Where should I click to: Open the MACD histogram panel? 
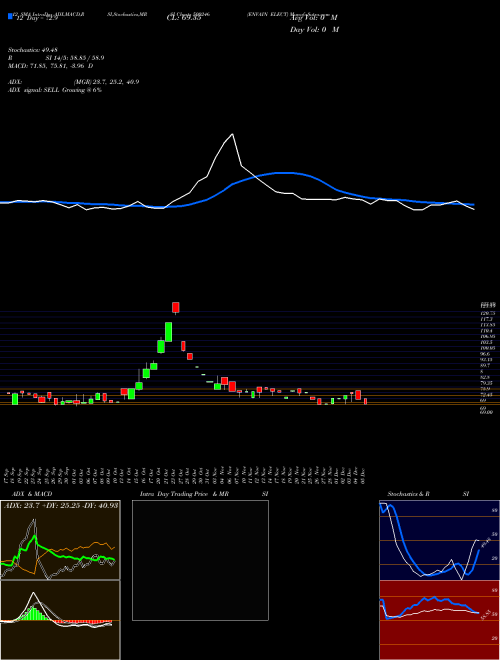(x=60, y=620)
